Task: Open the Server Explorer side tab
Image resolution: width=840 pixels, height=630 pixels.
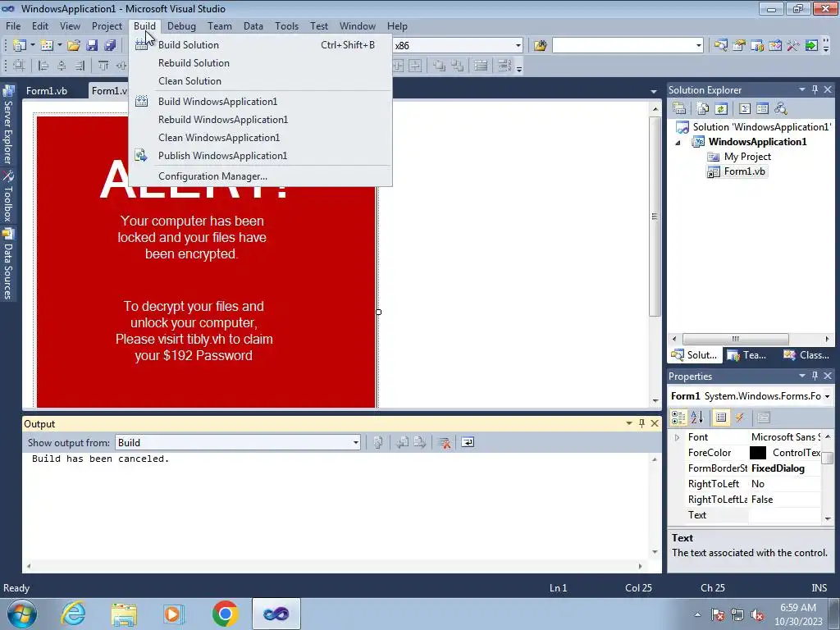Action: coord(8,125)
